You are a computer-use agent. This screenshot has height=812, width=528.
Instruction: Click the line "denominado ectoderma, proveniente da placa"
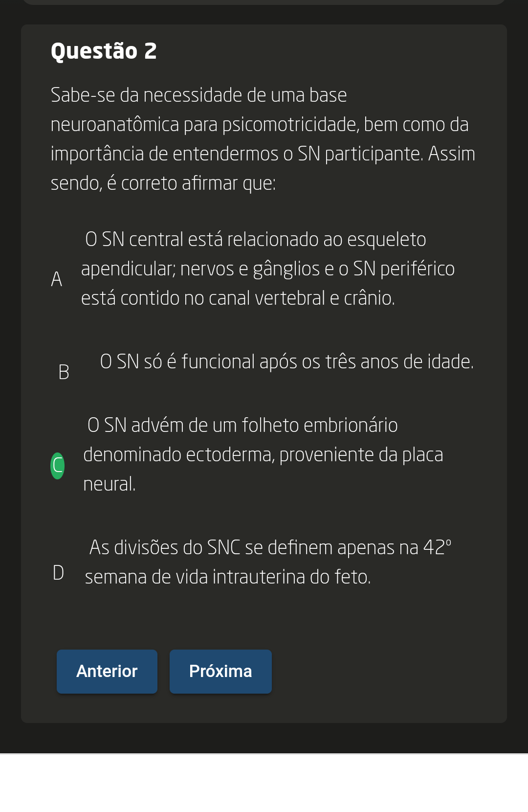tap(263, 455)
